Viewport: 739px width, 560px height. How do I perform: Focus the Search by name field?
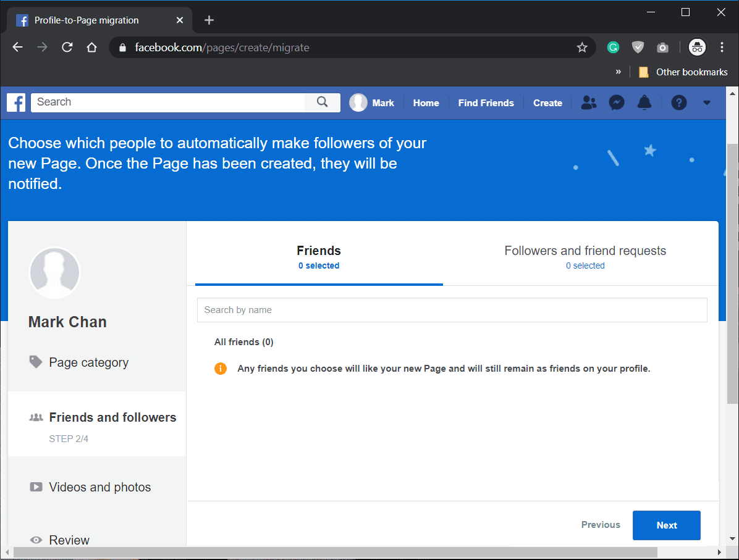(452, 310)
